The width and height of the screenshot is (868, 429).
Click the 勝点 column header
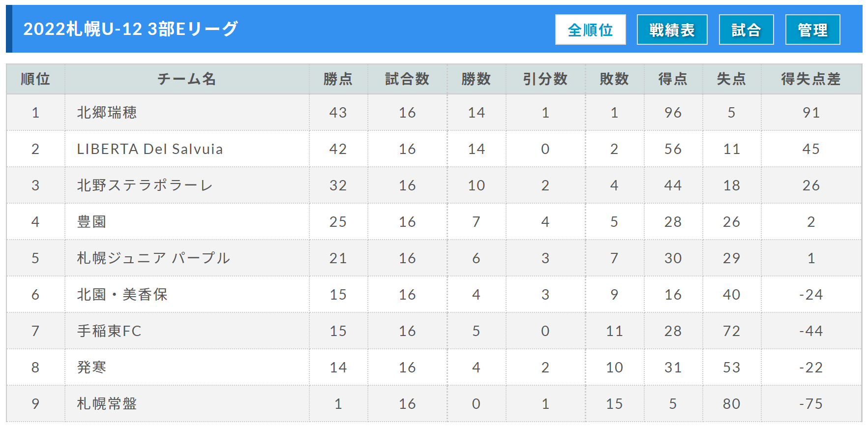[x=338, y=79]
